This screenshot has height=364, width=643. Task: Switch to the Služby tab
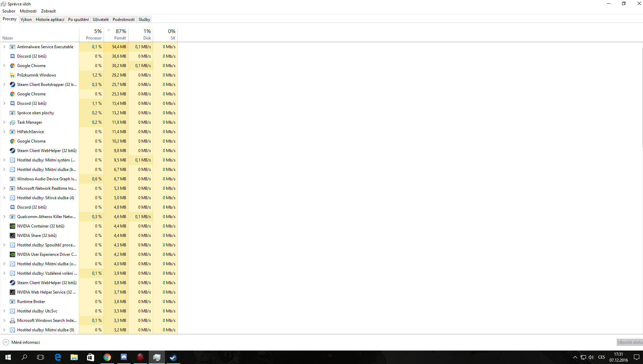(x=144, y=20)
